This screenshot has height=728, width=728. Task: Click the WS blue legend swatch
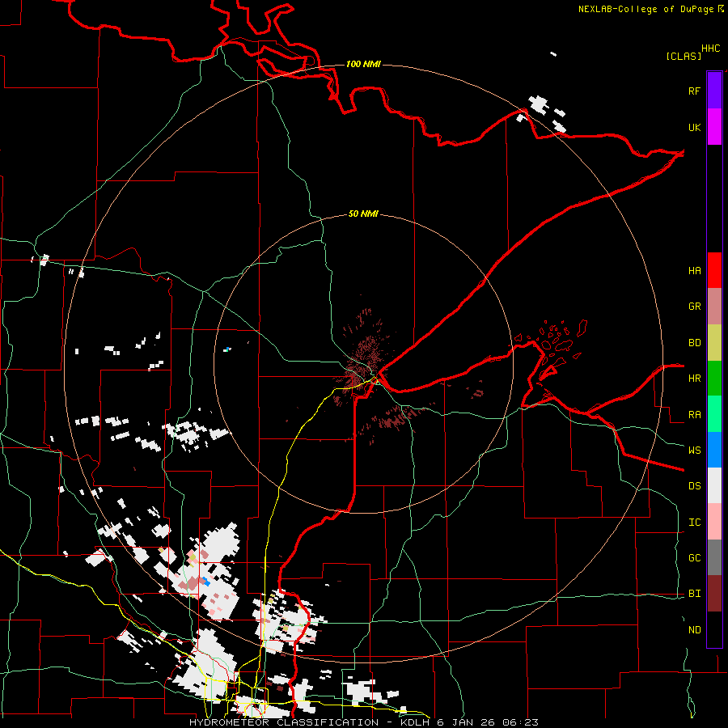[x=714, y=450]
